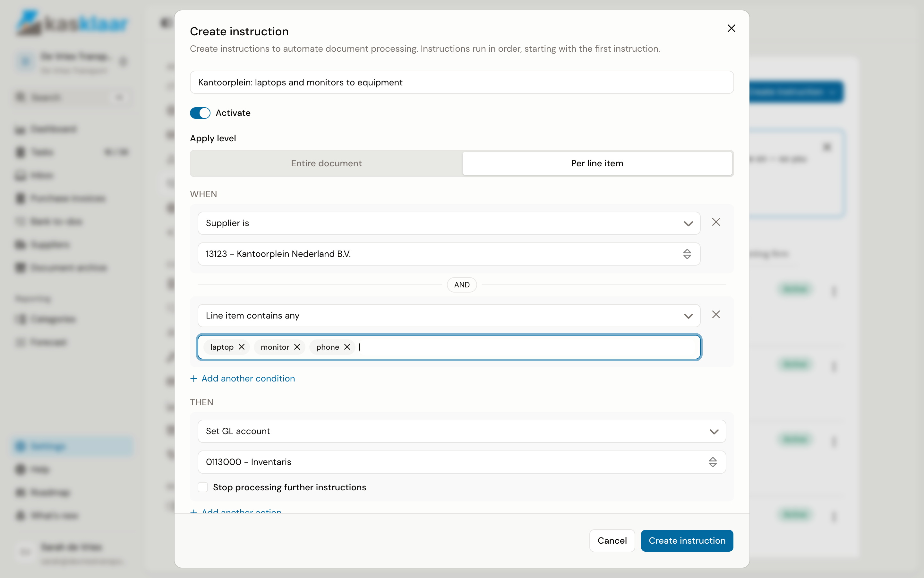Viewport: 924px width, 578px height.
Task: Remove the laptop keyword tag
Action: pos(241,347)
